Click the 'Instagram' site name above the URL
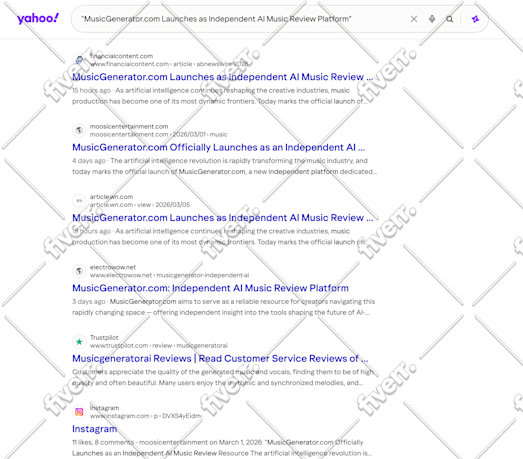 (x=104, y=408)
